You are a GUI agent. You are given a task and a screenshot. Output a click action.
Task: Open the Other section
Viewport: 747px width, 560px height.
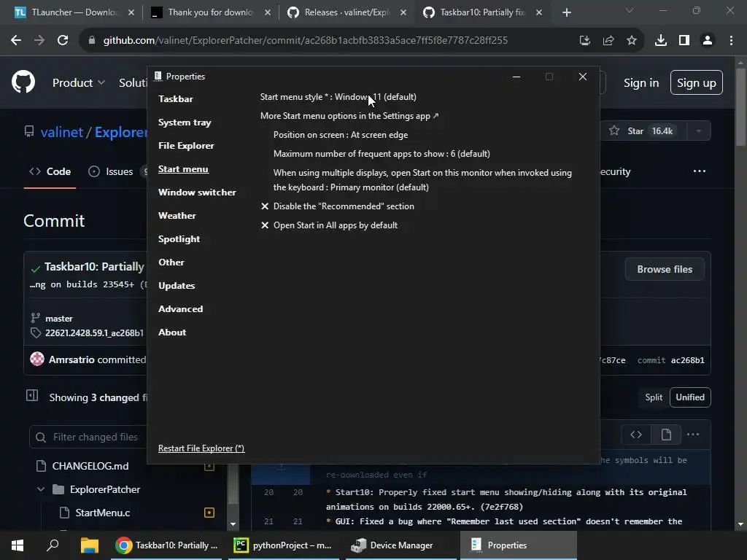point(171,262)
